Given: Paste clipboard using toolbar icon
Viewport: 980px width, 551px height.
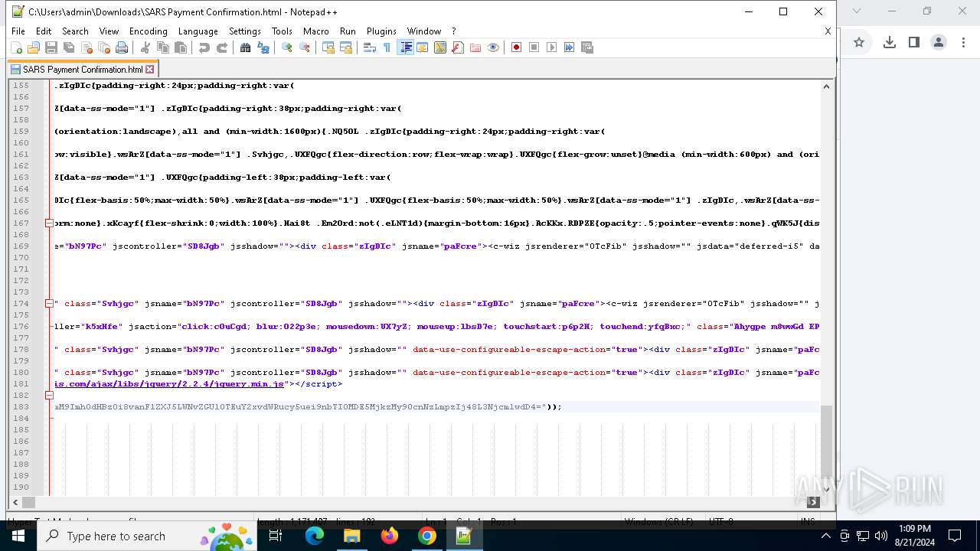Looking at the screenshot, I should [x=181, y=47].
